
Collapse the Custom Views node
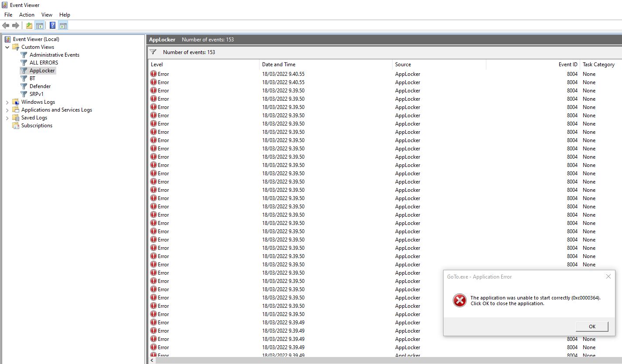coord(7,47)
